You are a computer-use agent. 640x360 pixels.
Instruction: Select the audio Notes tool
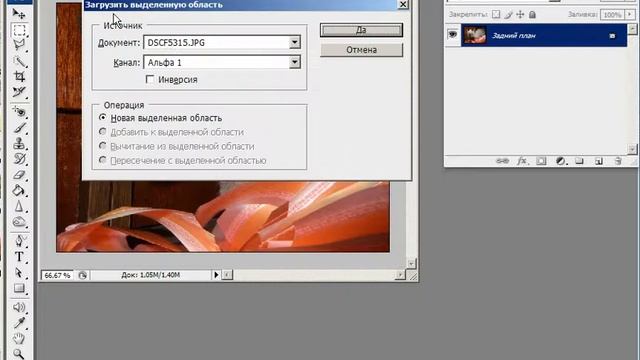click(x=19, y=307)
